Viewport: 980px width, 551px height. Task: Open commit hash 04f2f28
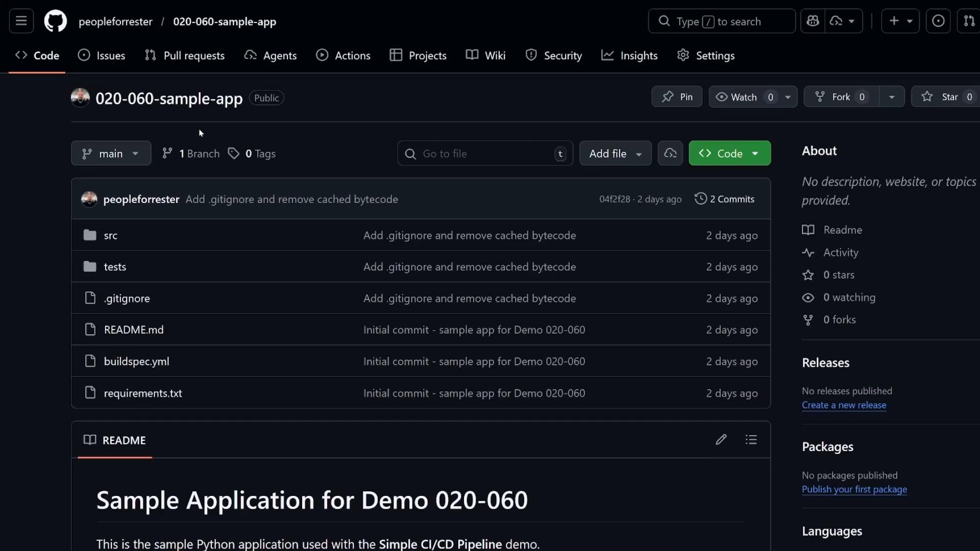point(615,199)
